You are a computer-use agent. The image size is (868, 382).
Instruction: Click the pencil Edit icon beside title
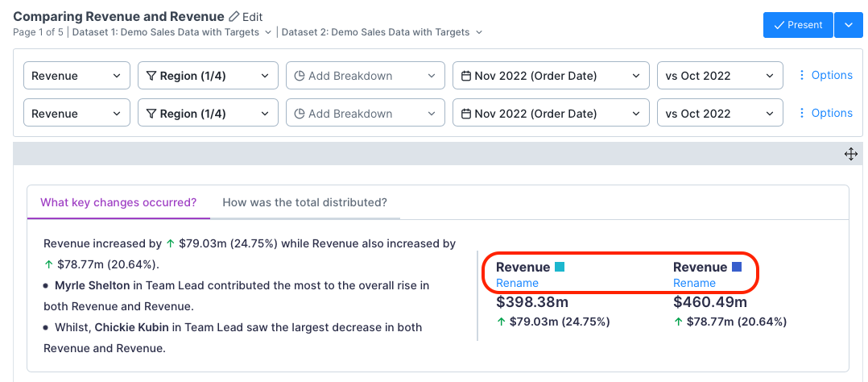pyautogui.click(x=234, y=16)
